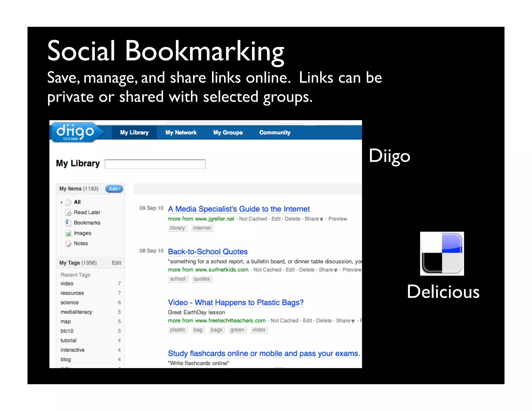Filter by resources recent tag

[72, 293]
